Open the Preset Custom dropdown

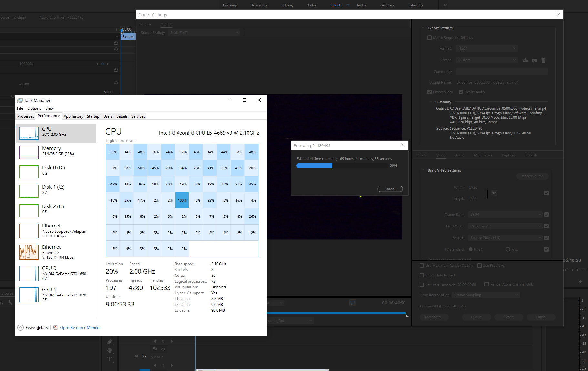coord(487,60)
